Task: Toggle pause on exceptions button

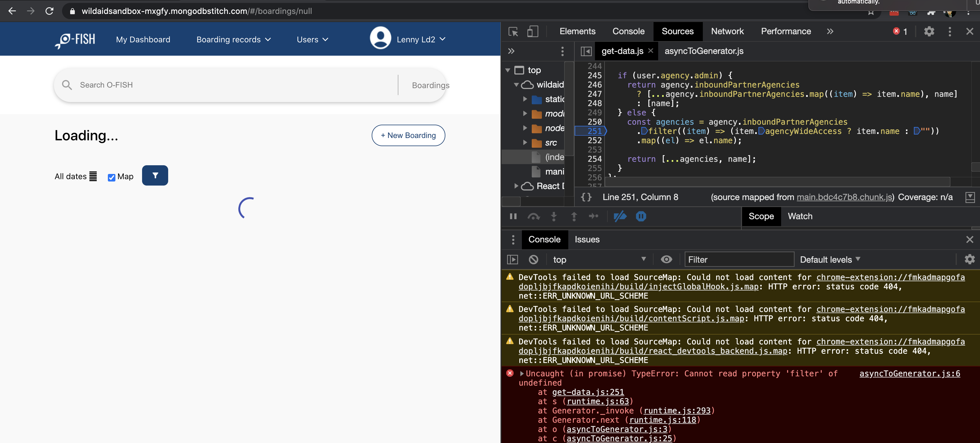Action: pyautogui.click(x=641, y=216)
